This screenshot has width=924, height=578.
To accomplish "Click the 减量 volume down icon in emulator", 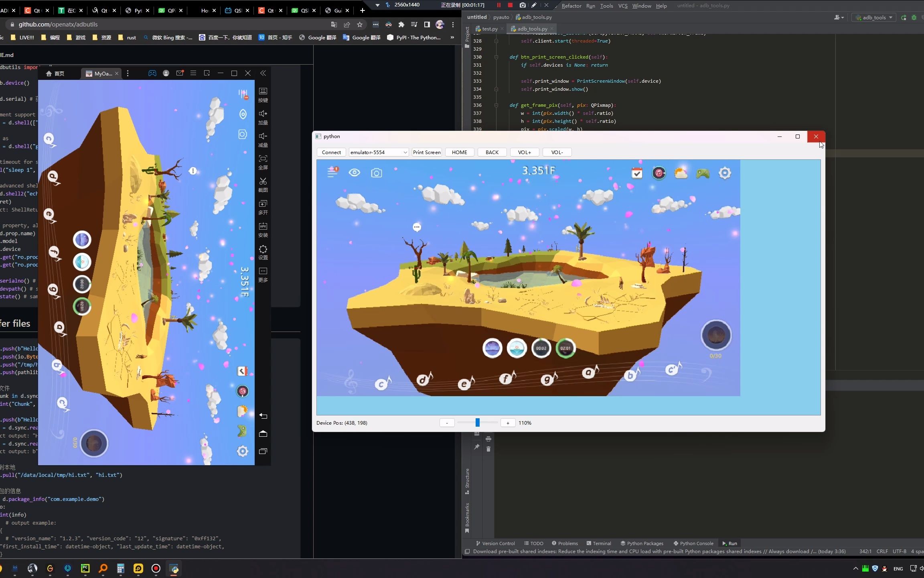I will tap(263, 140).
